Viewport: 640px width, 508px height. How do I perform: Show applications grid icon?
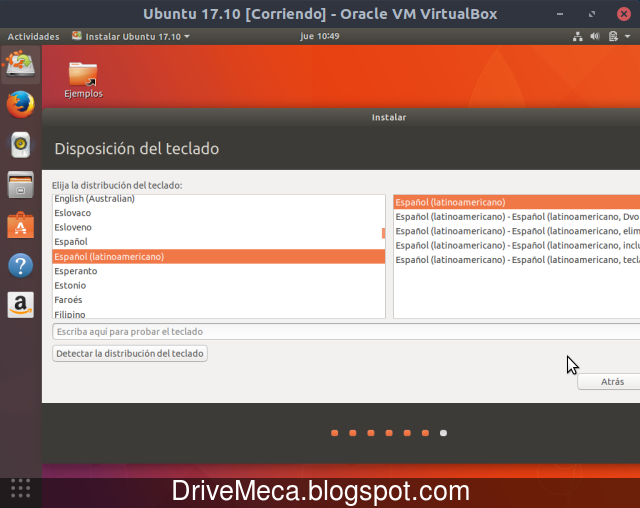coord(20,488)
